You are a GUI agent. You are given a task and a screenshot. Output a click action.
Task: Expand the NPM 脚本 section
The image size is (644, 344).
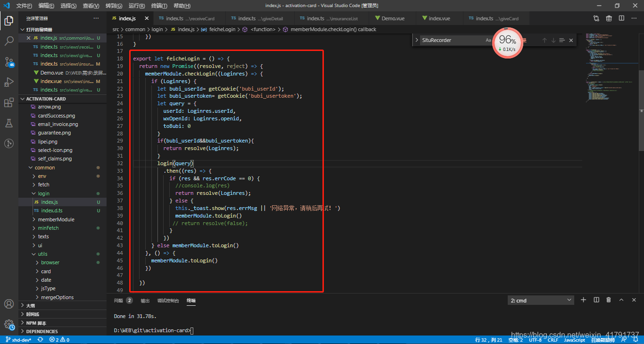coord(62,323)
